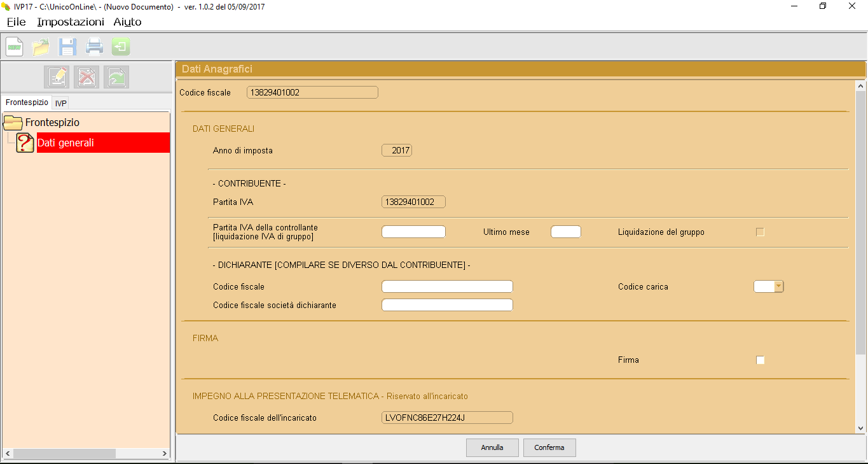Click the Ultimo mese input field
This screenshot has height=464, width=868.
565,232
